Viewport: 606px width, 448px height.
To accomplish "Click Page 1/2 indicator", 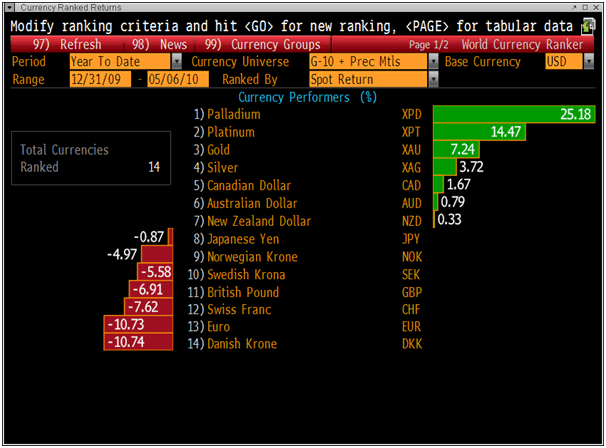I will click(x=429, y=45).
